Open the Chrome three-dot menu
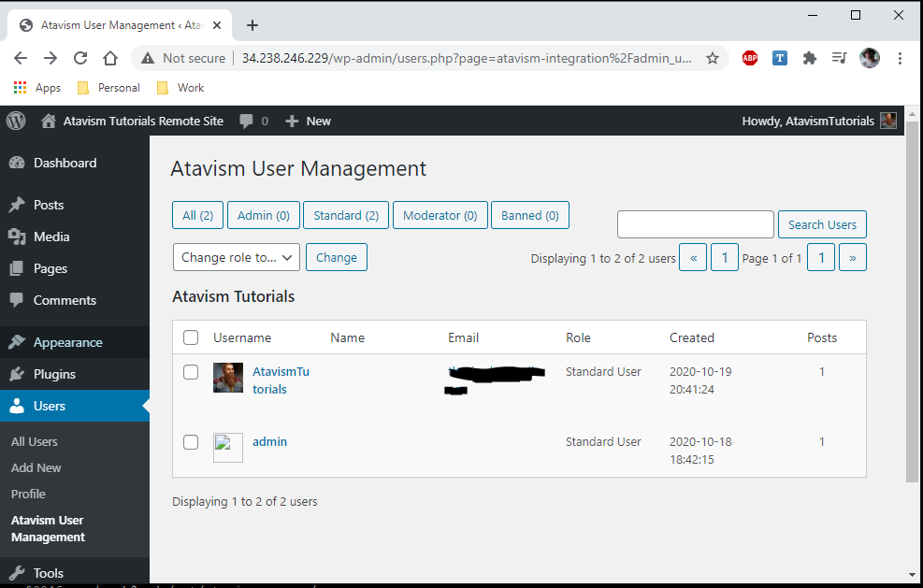Viewport: 923px width, 588px height. [x=900, y=58]
